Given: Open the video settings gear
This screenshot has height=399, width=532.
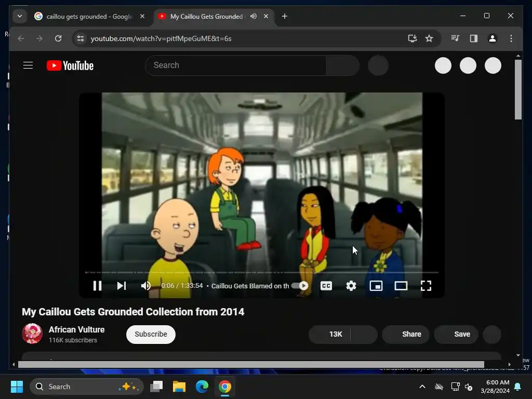Looking at the screenshot, I should [351, 286].
